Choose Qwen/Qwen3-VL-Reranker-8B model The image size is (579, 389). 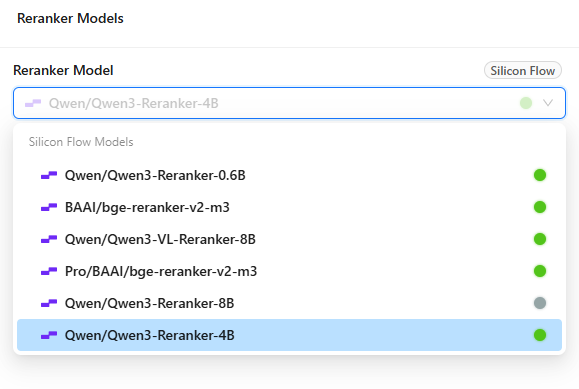(x=289, y=239)
